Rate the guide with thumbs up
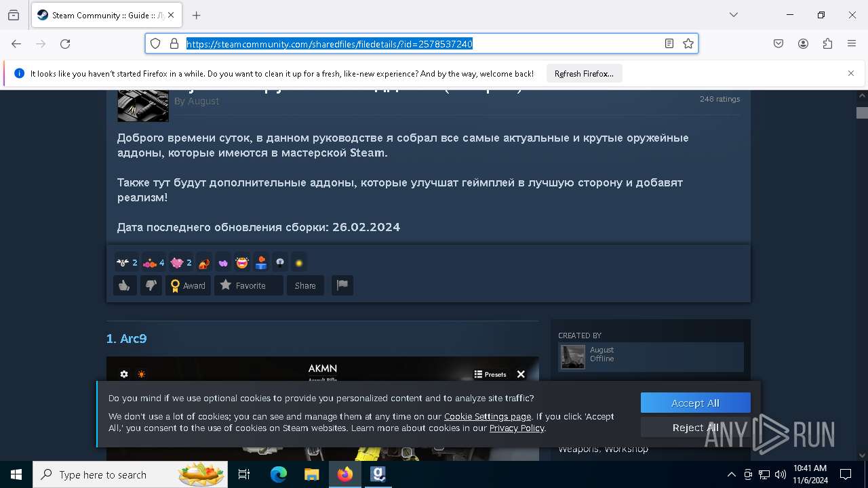The width and height of the screenshot is (868, 488). click(x=125, y=285)
